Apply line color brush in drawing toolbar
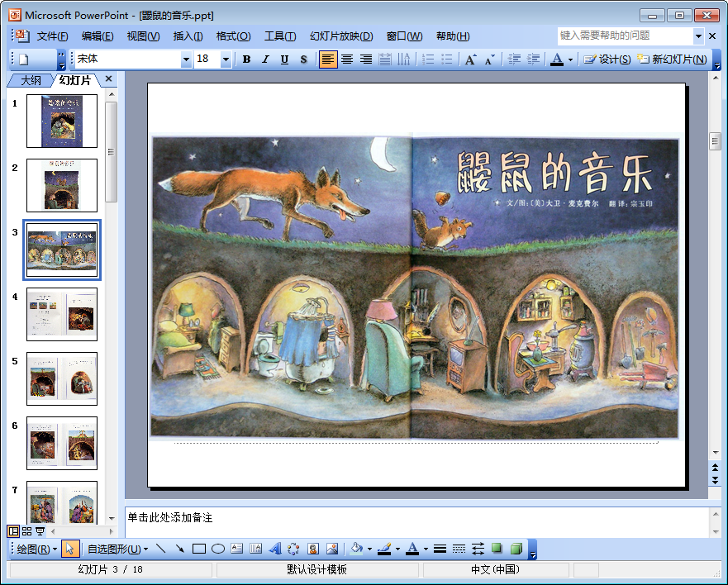Image resolution: width=728 pixels, height=585 pixels. point(384,549)
